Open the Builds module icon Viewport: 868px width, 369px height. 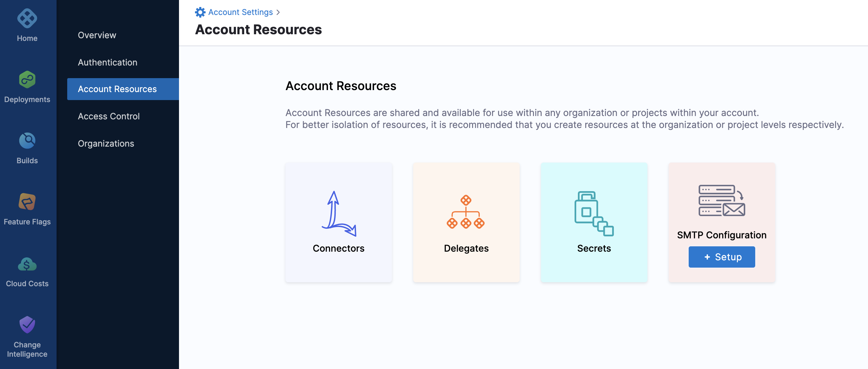(x=27, y=141)
